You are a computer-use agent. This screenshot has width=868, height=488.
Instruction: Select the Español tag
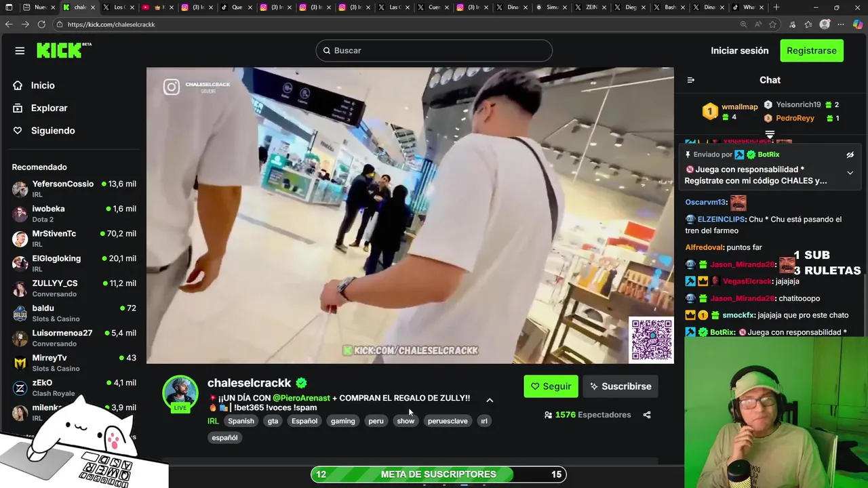[x=304, y=421]
